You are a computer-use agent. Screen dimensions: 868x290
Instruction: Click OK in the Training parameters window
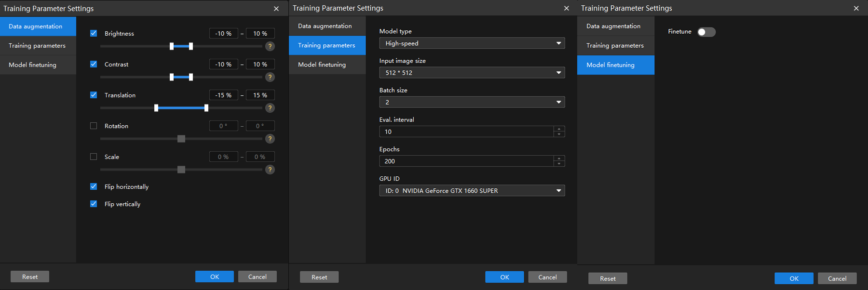(504, 277)
